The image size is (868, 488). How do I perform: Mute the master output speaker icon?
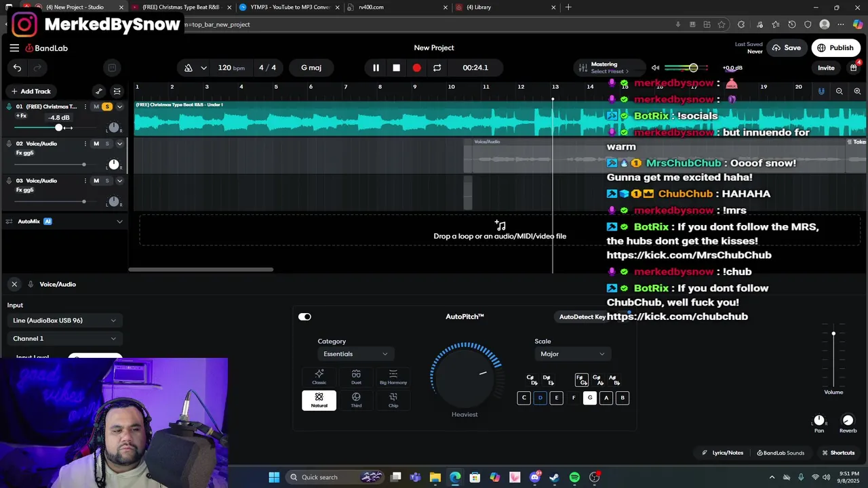[x=655, y=68]
